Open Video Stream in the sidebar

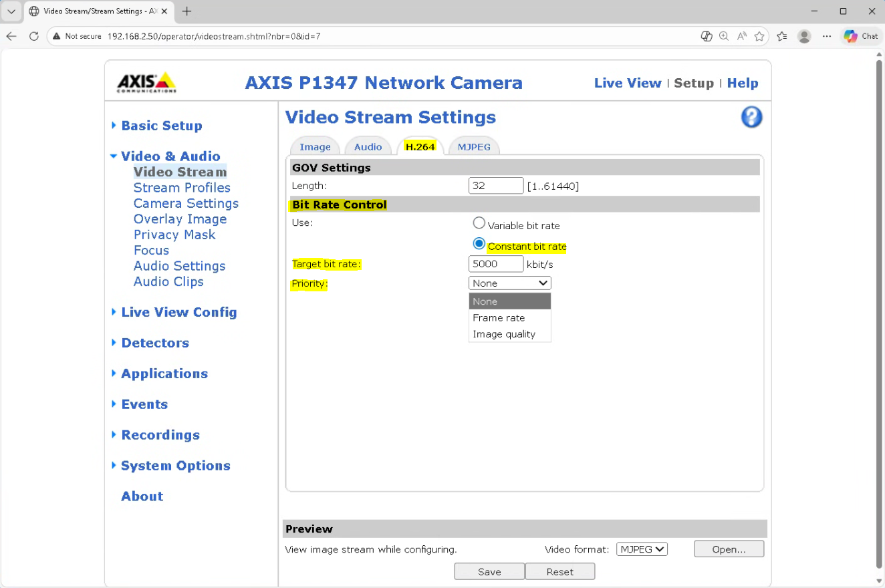tap(180, 172)
